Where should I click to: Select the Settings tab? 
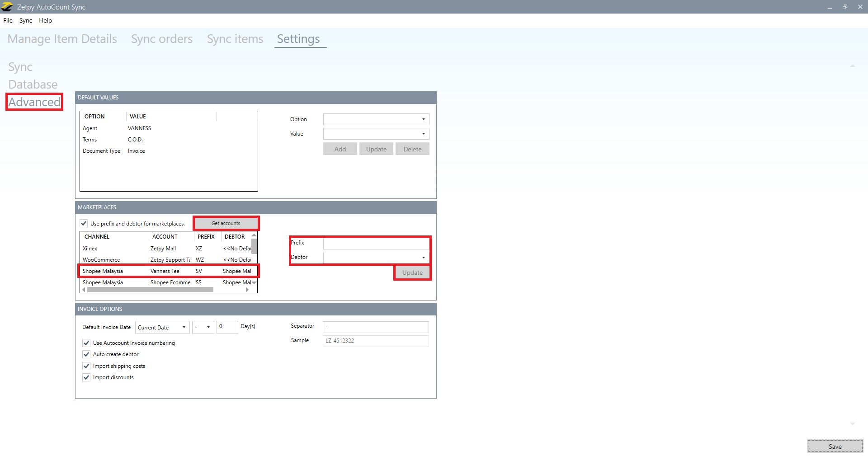(x=298, y=39)
